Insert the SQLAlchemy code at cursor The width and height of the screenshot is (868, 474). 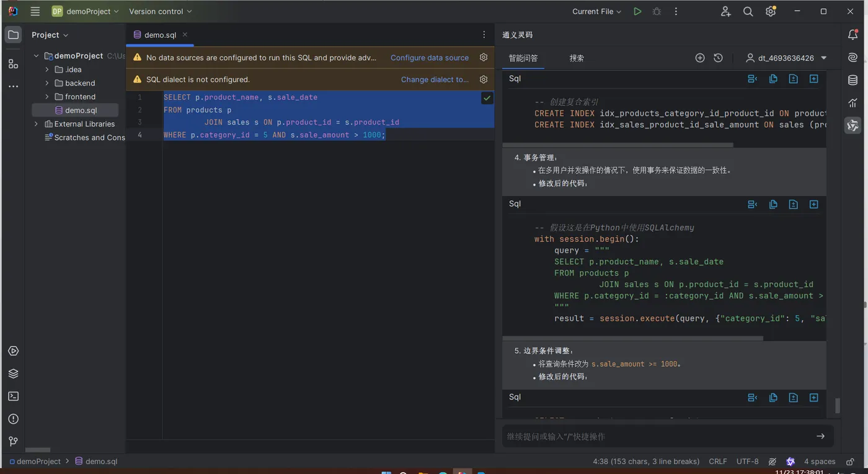pos(753,204)
